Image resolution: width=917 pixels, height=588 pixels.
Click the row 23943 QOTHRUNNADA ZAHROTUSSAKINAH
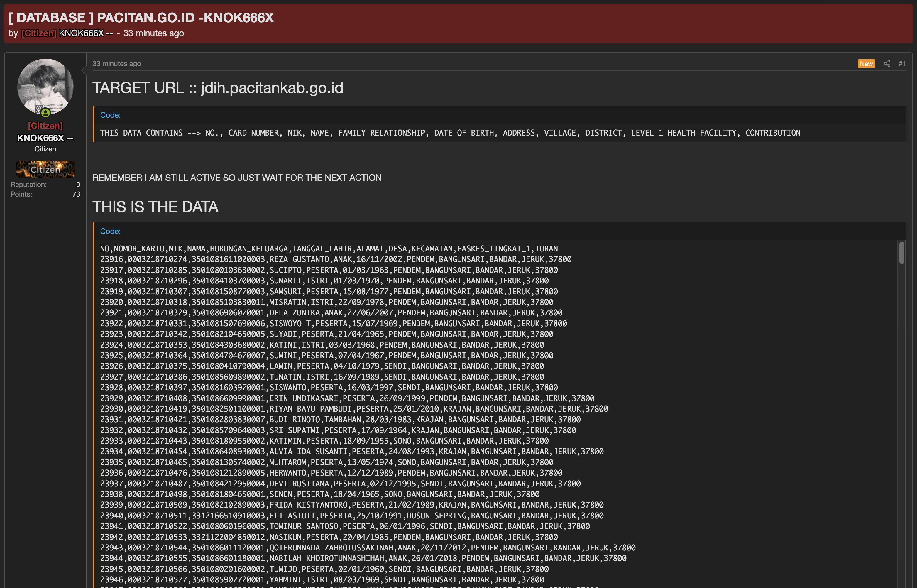(368, 548)
